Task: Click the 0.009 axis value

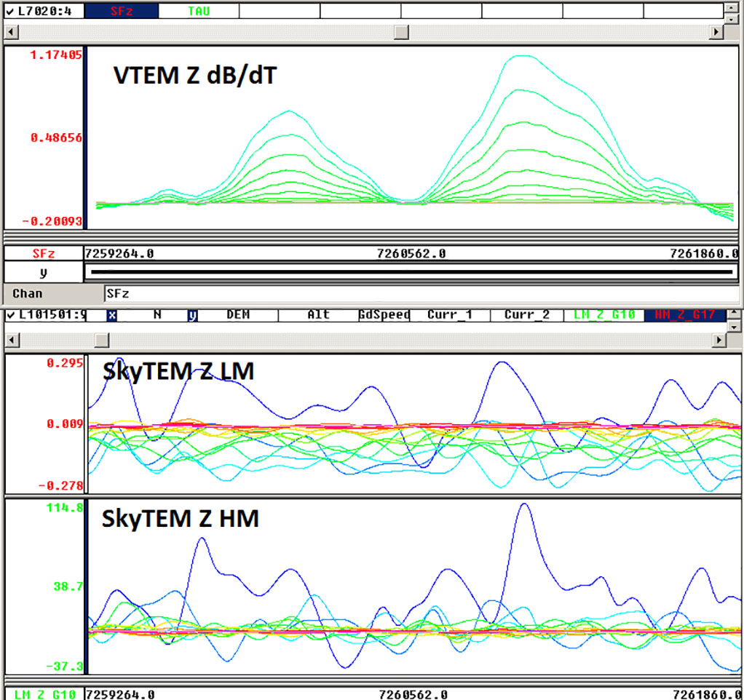Action: pyautogui.click(x=65, y=424)
